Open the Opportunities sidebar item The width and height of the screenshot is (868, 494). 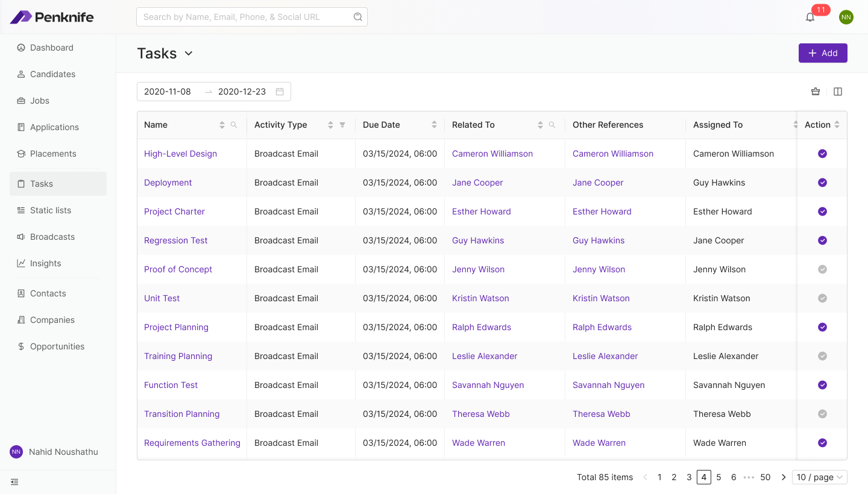coord(58,346)
